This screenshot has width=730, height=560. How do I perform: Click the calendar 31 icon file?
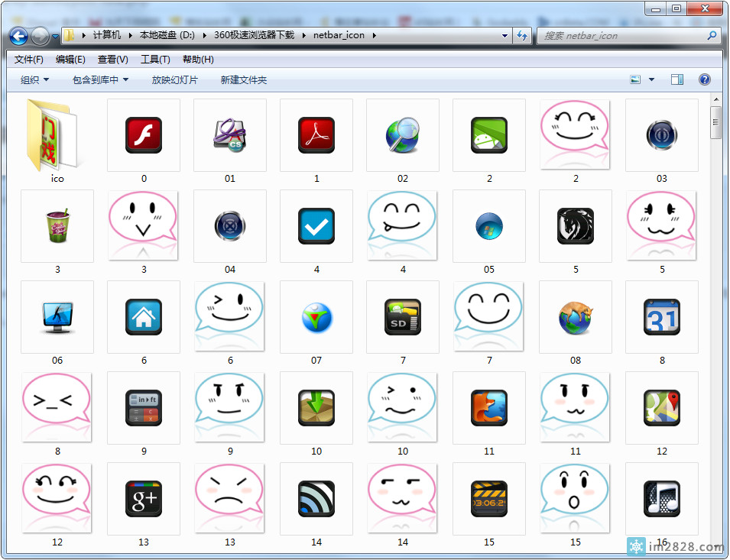point(662,318)
